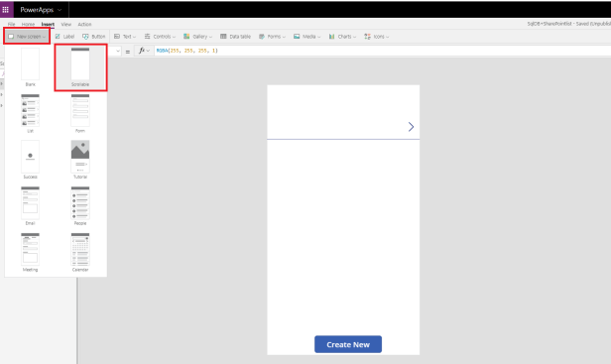Open the Icons dropdown
The width and height of the screenshot is (611, 364).
377,37
